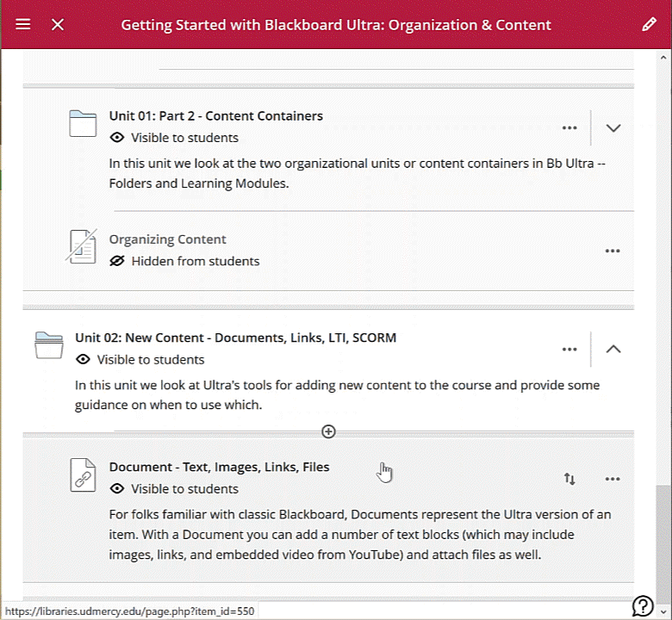Open Visible to students dropdown for Document
The height and width of the screenshot is (620, 672).
click(x=184, y=488)
